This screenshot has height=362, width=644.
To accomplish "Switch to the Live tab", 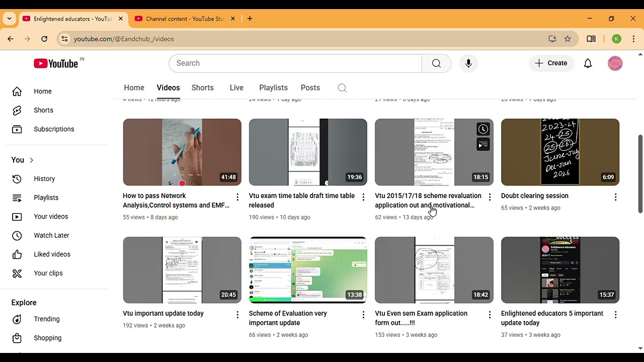I will 236,87.
